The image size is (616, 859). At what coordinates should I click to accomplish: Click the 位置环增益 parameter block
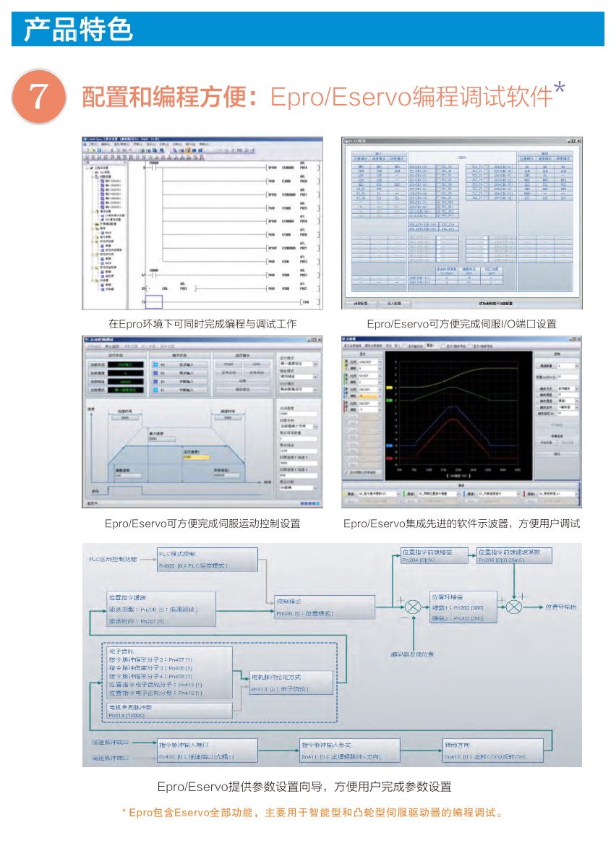463,607
